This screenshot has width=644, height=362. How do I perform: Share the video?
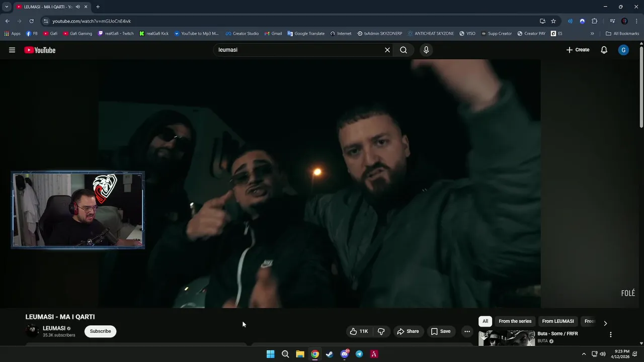point(408,331)
